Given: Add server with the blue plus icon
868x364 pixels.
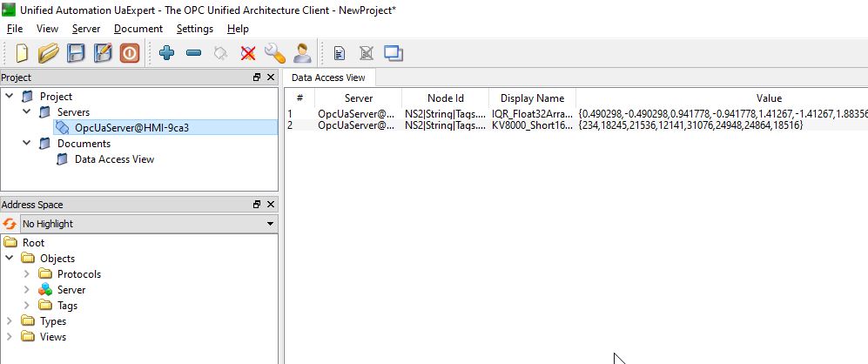Looking at the screenshot, I should [166, 53].
